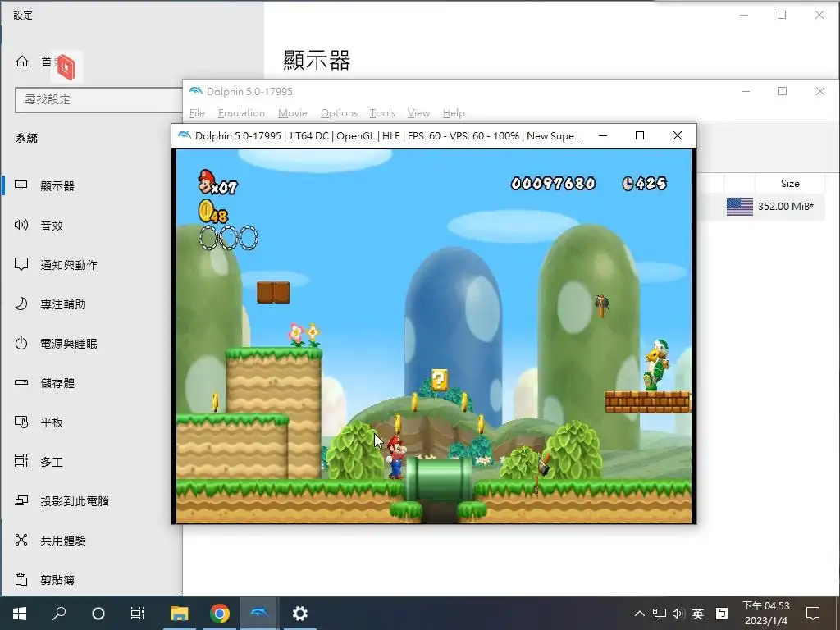Open the Tools menu in Dolphin

click(382, 113)
